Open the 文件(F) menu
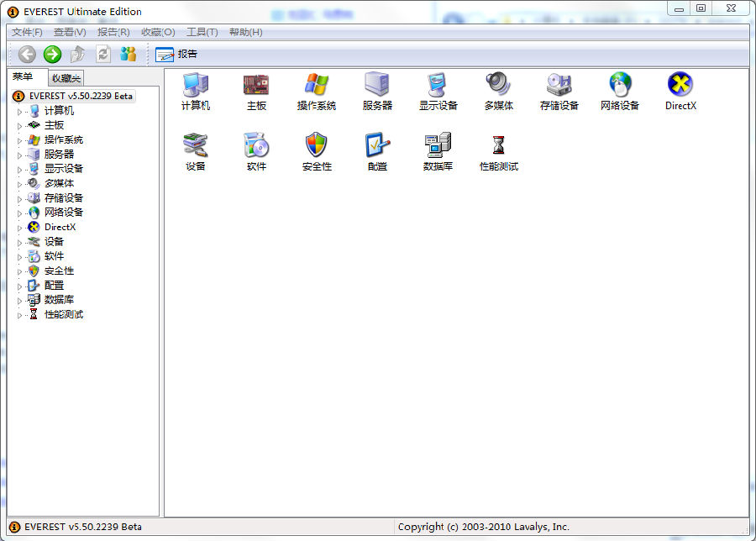This screenshot has height=541, width=756. point(27,32)
